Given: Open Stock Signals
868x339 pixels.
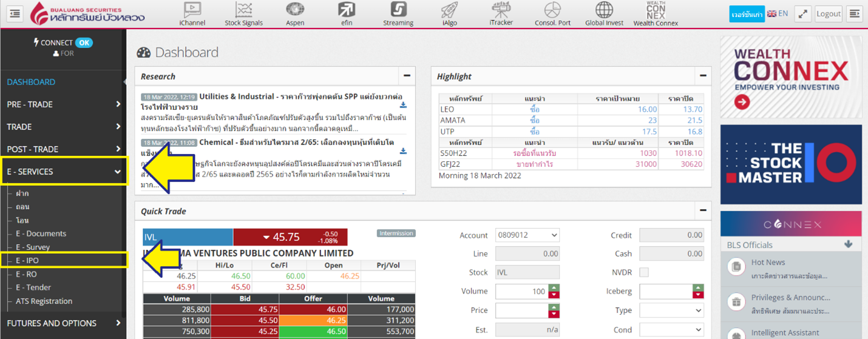Looking at the screenshot, I should click(x=243, y=14).
